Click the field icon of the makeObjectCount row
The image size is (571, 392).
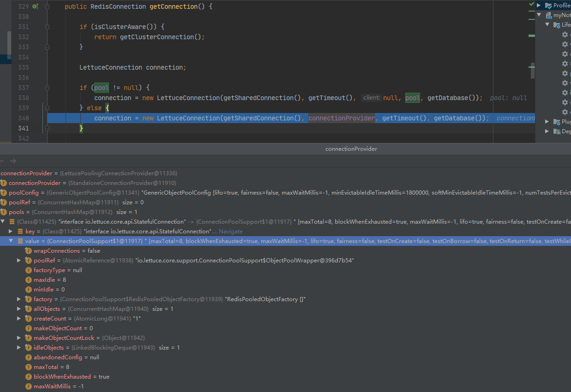point(29,328)
